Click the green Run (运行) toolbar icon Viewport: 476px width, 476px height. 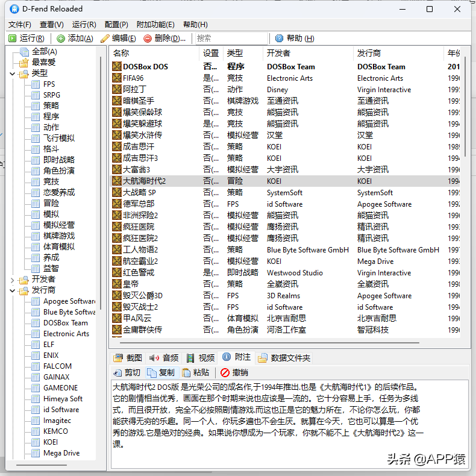13,38
